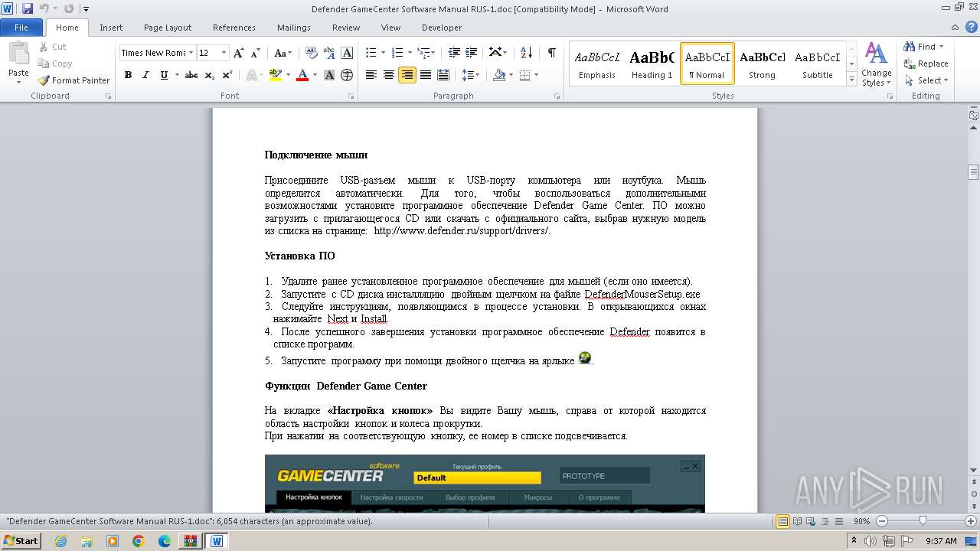Open the File tab
Screen dimensions: 980x551
click(21, 28)
